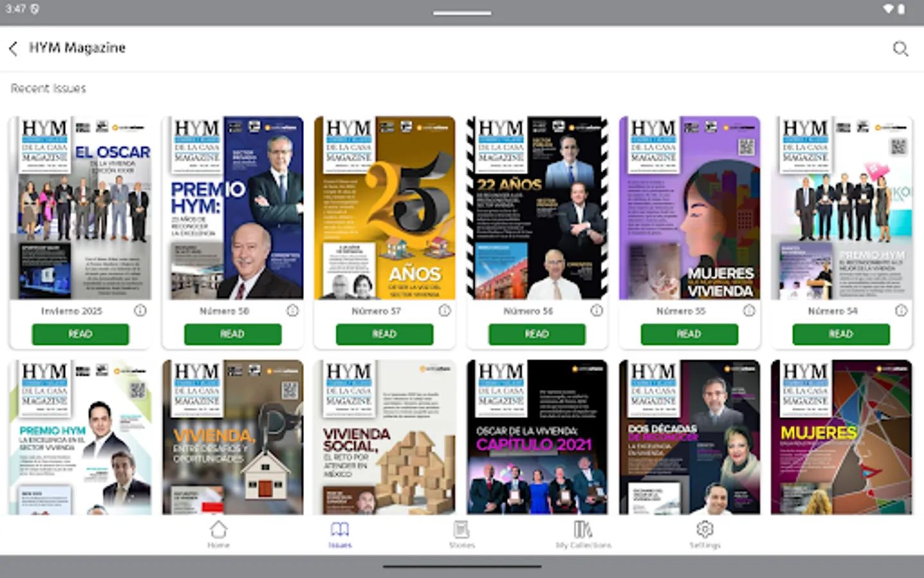This screenshot has width=924, height=578.
Task: Select the Número 54 label
Action: 833,311
